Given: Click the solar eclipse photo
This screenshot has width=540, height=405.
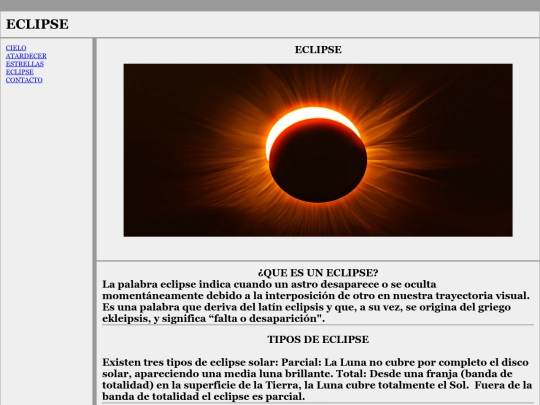Looking at the screenshot, I should [x=318, y=150].
